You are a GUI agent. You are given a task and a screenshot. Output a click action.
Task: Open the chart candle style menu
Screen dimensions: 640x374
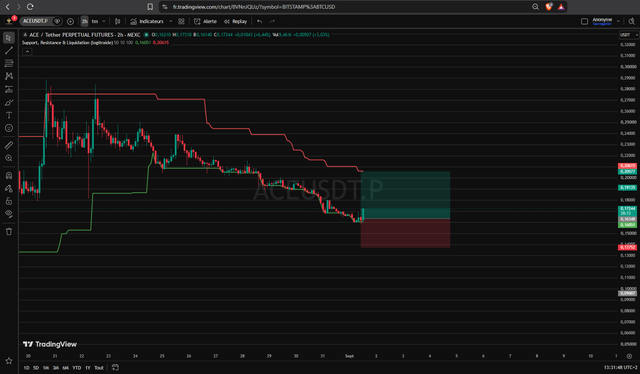pyautogui.click(x=118, y=21)
